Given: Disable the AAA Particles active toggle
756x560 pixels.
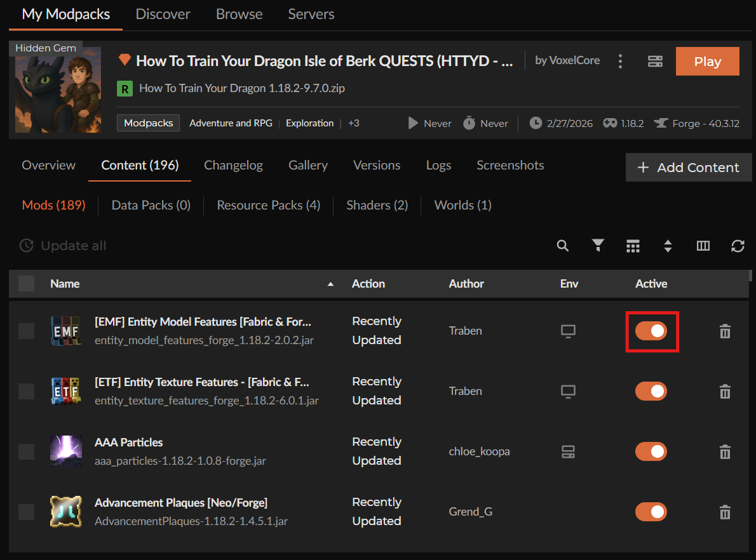Looking at the screenshot, I should coord(651,451).
